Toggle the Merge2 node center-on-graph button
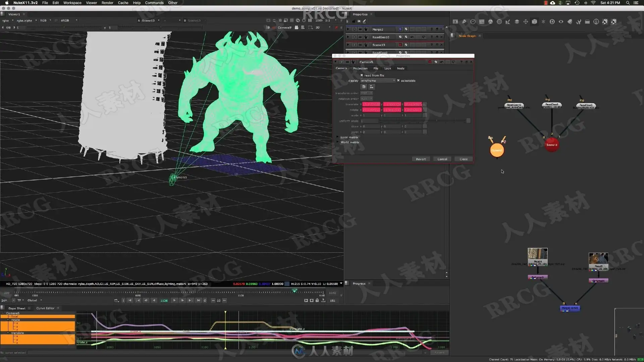644x362 pixels. [x=354, y=29]
